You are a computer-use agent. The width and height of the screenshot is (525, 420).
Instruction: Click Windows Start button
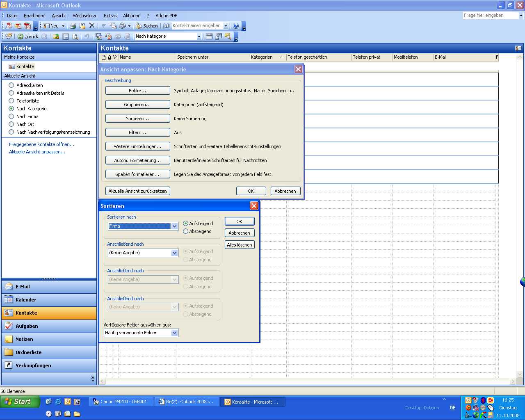20,402
